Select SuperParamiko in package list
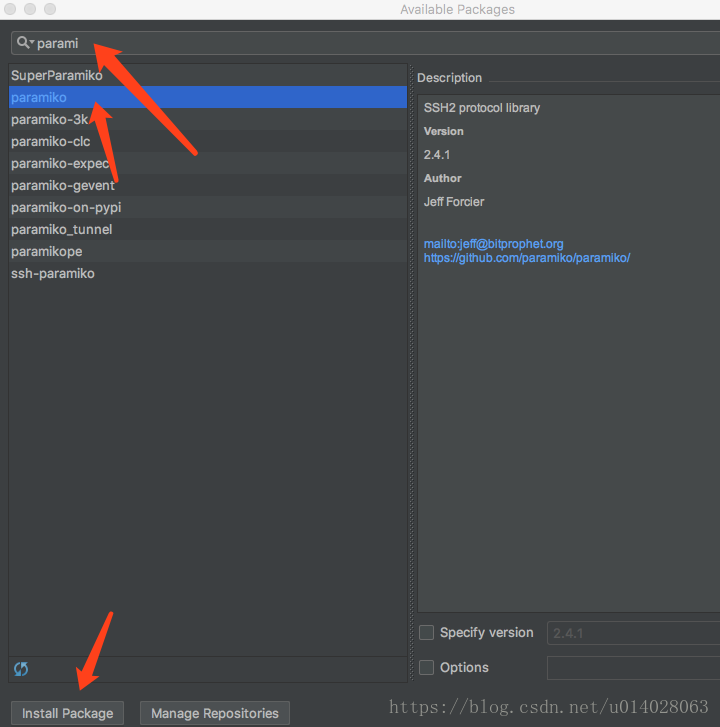720x727 pixels. click(208, 75)
